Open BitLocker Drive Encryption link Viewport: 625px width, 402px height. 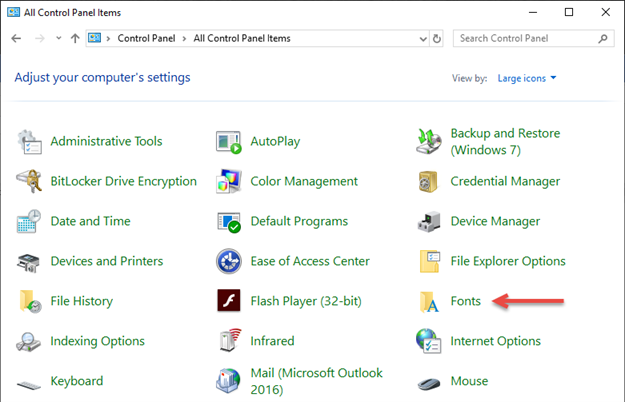[x=124, y=181]
